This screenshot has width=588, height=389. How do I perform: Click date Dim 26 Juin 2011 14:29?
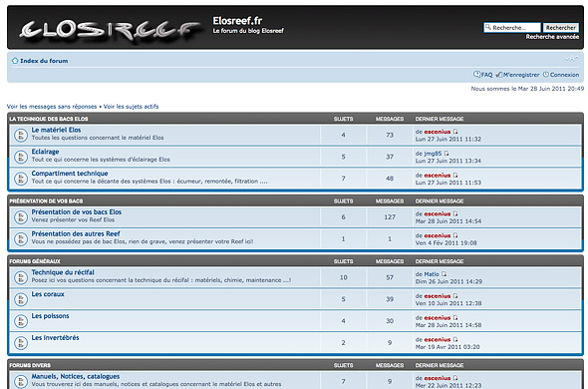(x=448, y=281)
